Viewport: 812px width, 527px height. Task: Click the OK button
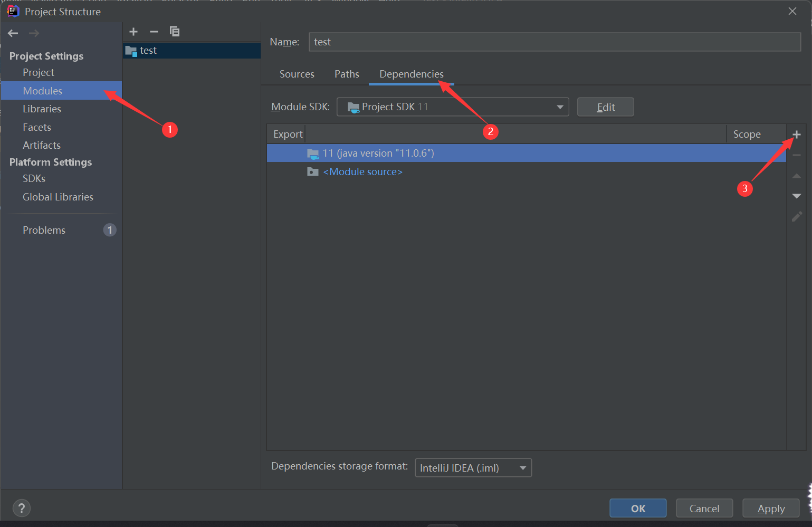pyautogui.click(x=638, y=509)
